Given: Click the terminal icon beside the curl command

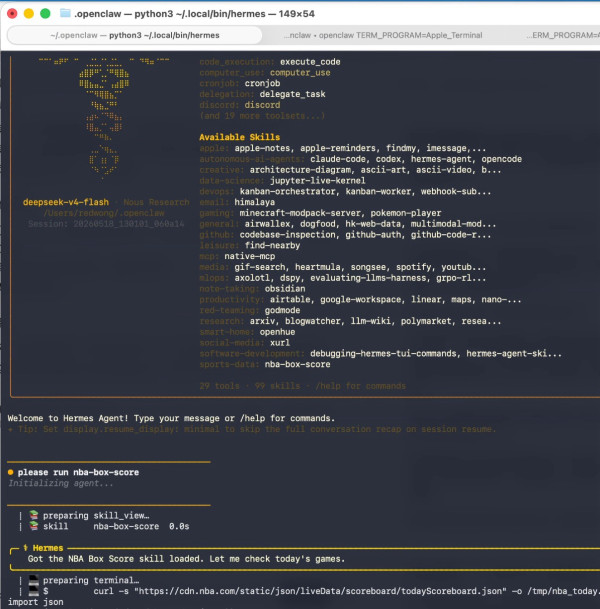Looking at the screenshot, I should pos(34,591).
